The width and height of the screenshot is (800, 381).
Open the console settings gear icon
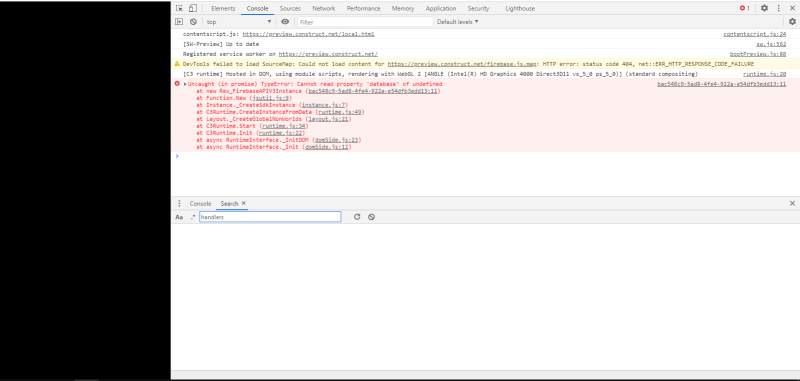click(792, 22)
